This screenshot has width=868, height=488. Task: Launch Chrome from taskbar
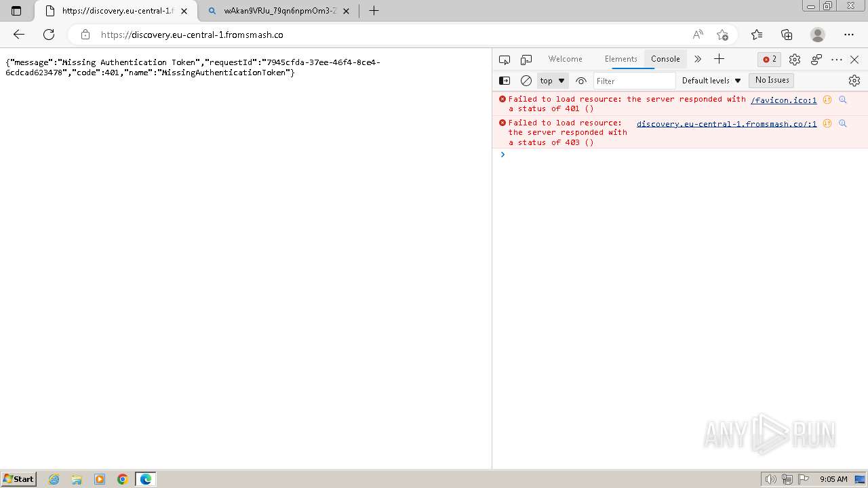click(x=123, y=479)
